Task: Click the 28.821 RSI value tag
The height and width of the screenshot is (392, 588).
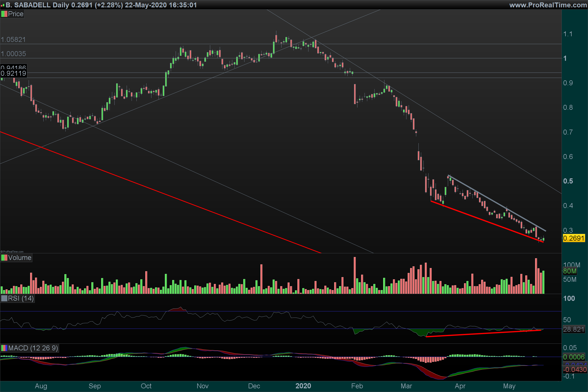Action: click(x=574, y=330)
